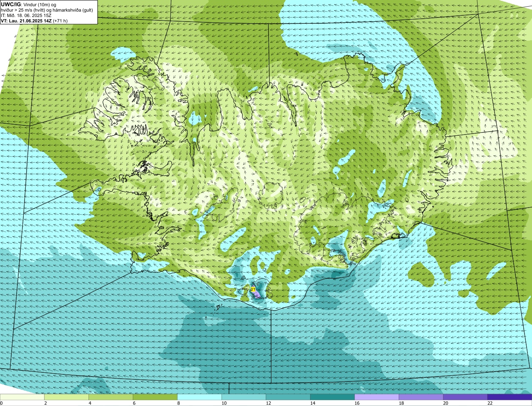Click the scale label '2'
Screen dimensions: 532x406
(45, 403)
